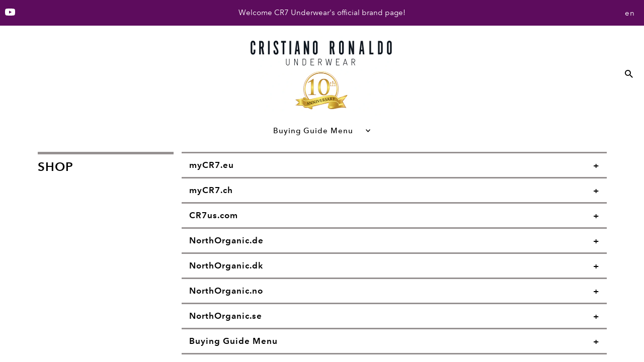Click the SHOP section heading
Viewport: 644px width, 362px height.
(55, 167)
